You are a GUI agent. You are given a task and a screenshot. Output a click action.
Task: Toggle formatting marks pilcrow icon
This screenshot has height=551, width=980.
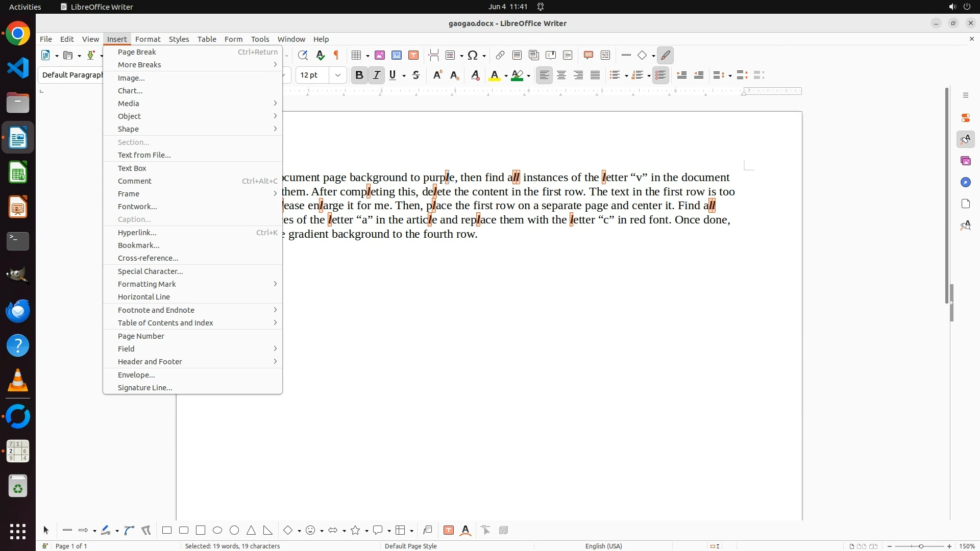(336, 55)
